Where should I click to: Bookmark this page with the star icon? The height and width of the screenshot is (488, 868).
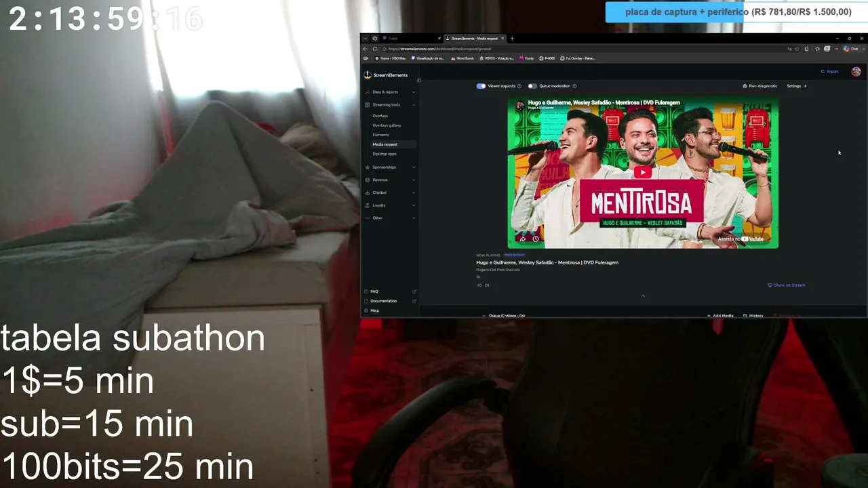[797, 49]
